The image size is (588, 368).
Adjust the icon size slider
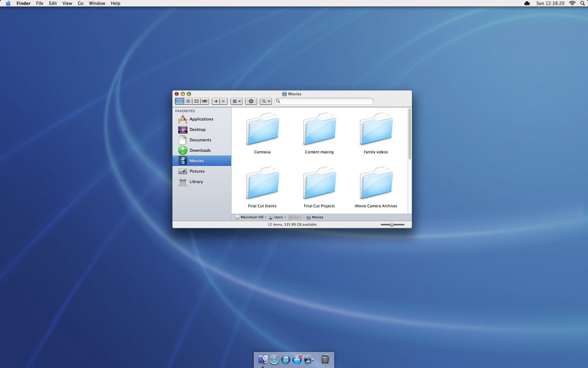[x=392, y=225]
